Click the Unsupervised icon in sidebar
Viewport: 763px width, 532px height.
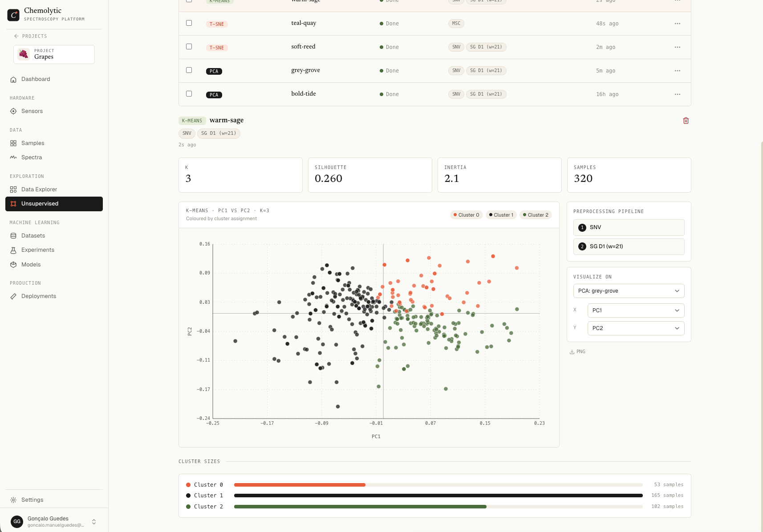pos(13,204)
